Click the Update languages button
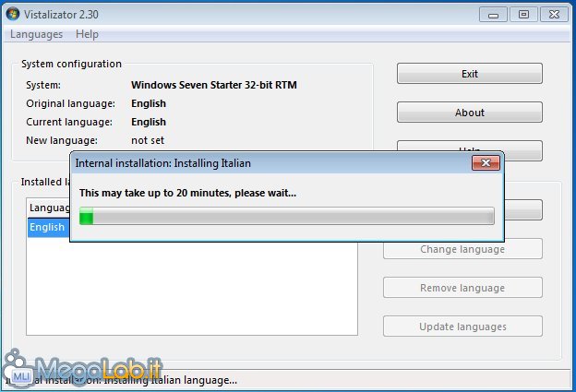 point(462,326)
